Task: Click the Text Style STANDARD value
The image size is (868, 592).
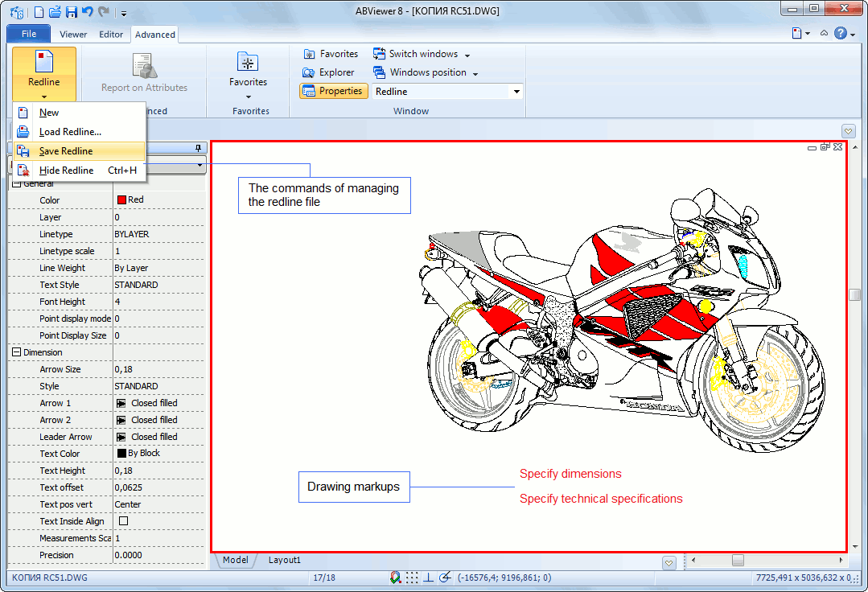Action: (136, 285)
